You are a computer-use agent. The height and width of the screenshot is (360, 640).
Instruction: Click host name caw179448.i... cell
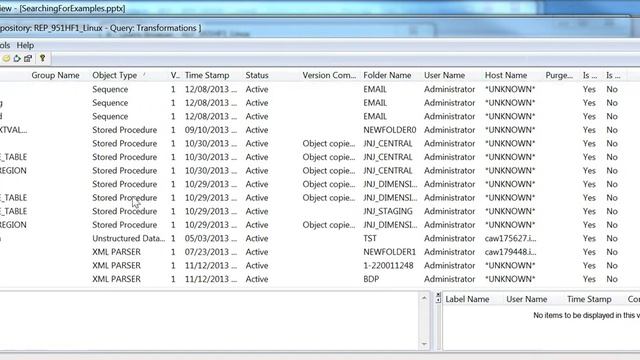(511, 252)
